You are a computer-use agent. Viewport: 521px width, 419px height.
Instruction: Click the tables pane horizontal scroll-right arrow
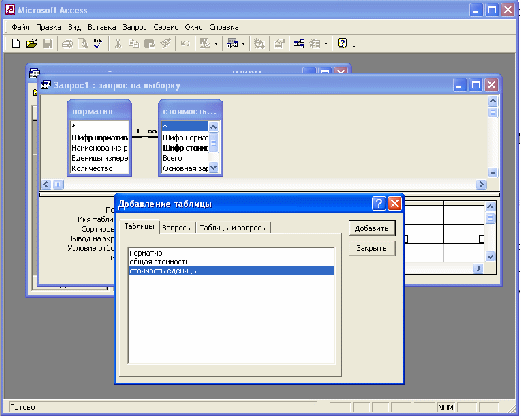click(x=481, y=184)
